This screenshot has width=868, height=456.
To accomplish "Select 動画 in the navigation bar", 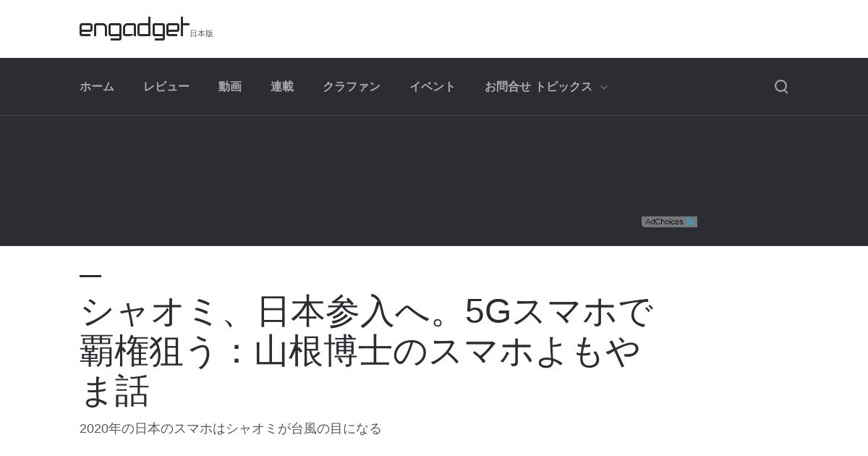I will 230,87.
